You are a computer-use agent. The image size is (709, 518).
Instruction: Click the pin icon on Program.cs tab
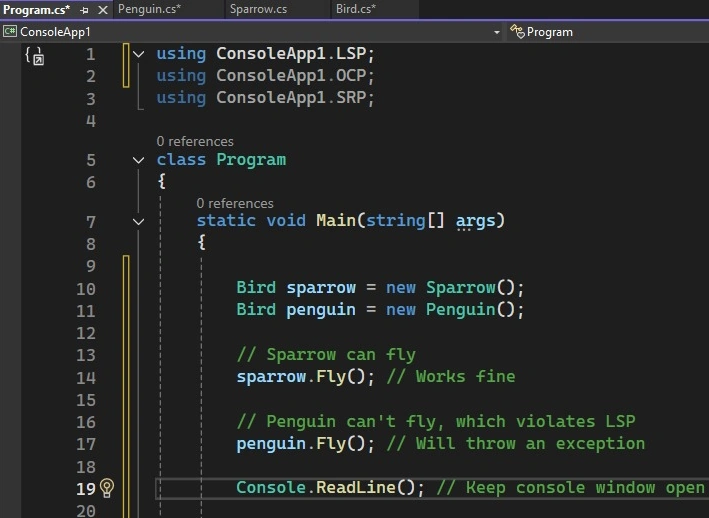84,10
